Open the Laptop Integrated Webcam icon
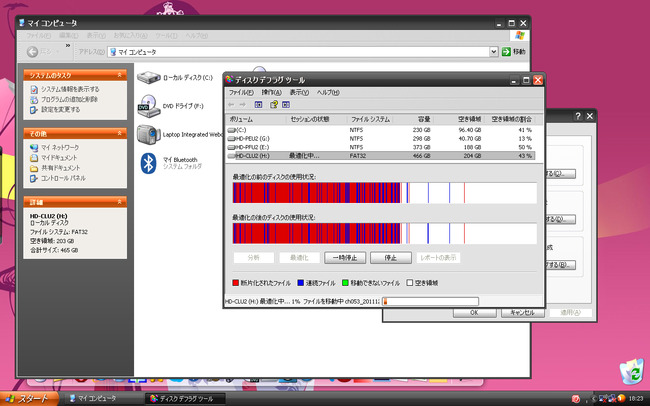Image resolution: width=650 pixels, height=406 pixels. (x=148, y=134)
